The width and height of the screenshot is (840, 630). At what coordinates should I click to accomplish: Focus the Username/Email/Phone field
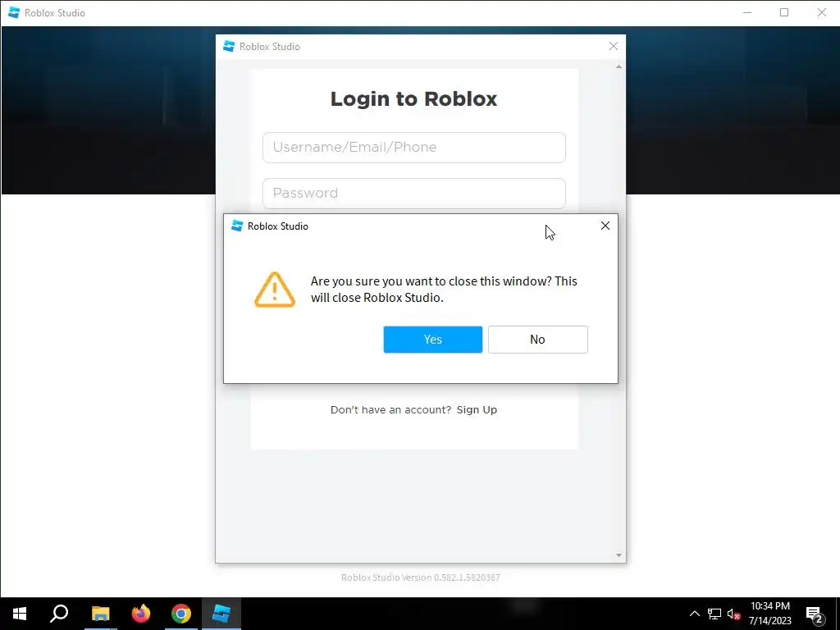pos(414,148)
